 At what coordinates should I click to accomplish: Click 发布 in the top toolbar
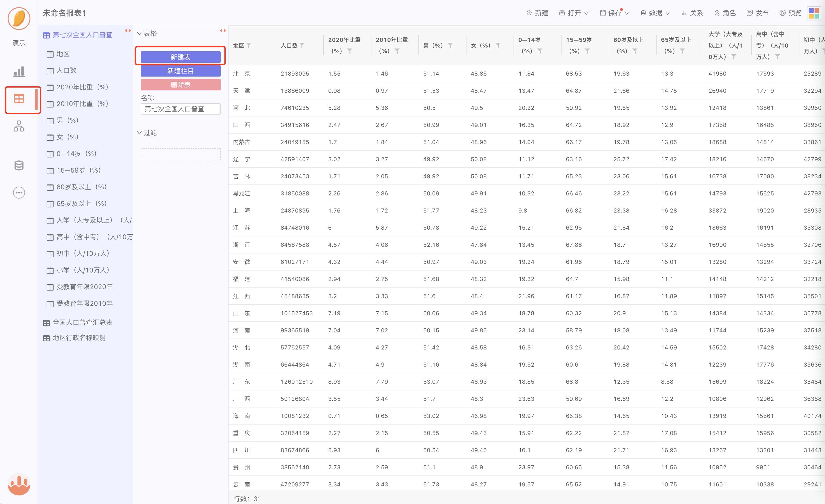[758, 13]
